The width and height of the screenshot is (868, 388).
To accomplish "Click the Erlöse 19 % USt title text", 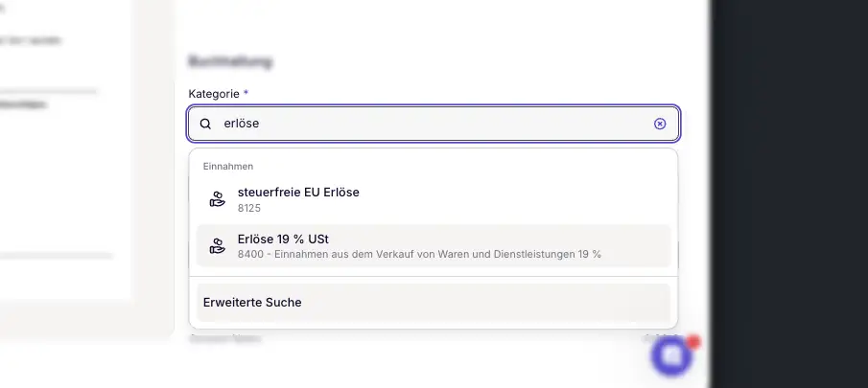I will (x=283, y=238).
